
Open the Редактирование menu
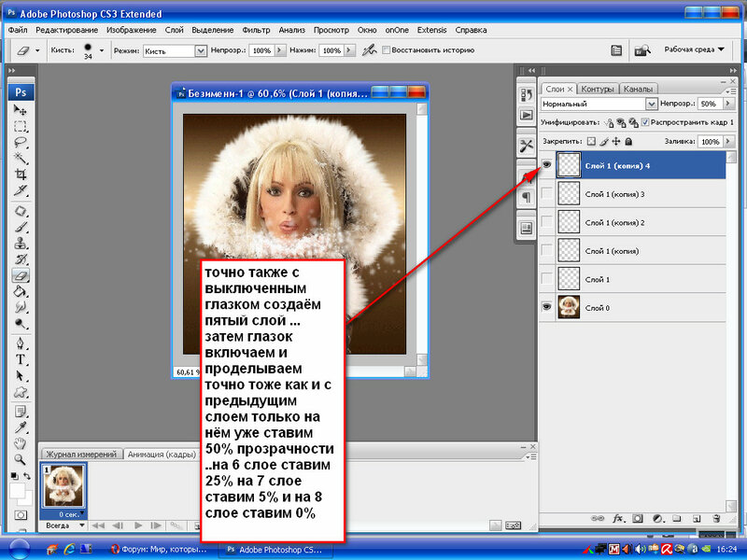click(66, 30)
